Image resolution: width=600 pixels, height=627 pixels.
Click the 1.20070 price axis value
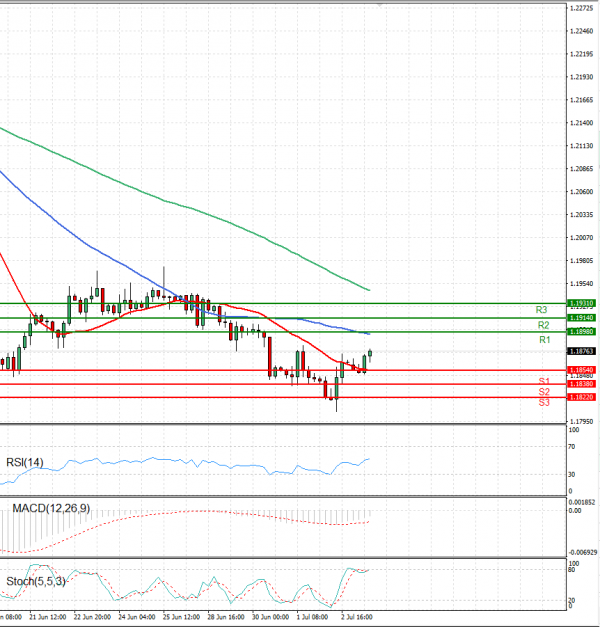point(582,238)
